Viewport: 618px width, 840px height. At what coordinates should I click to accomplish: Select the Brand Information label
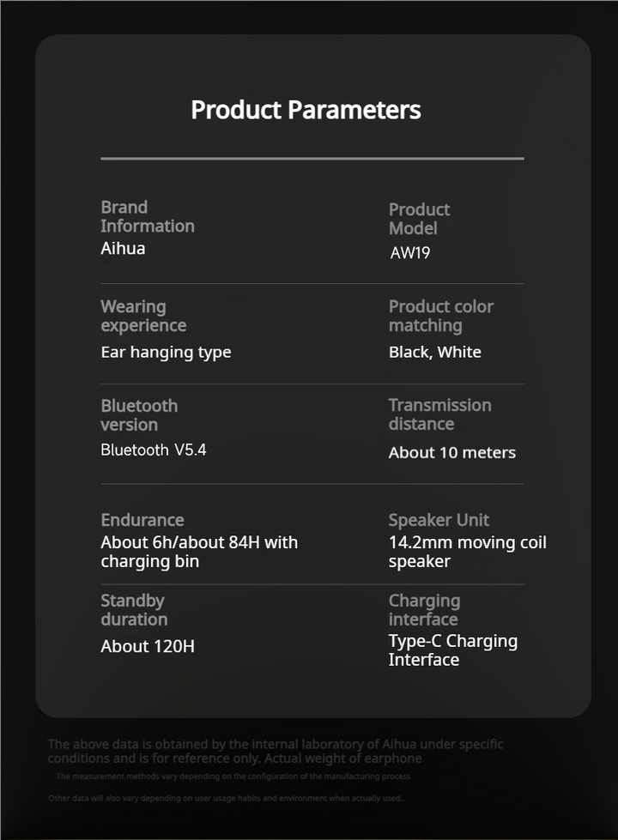(x=147, y=216)
